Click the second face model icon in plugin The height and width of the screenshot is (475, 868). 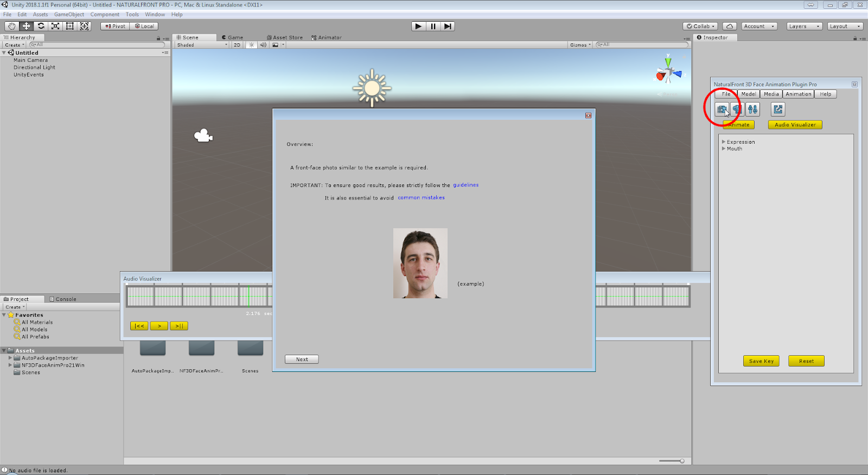[x=737, y=110]
